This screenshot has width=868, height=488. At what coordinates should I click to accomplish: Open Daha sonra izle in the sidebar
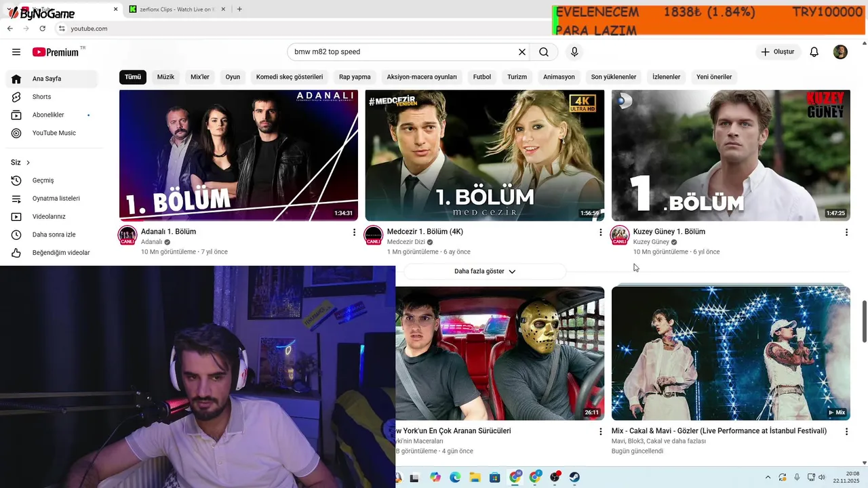pyautogui.click(x=52, y=235)
